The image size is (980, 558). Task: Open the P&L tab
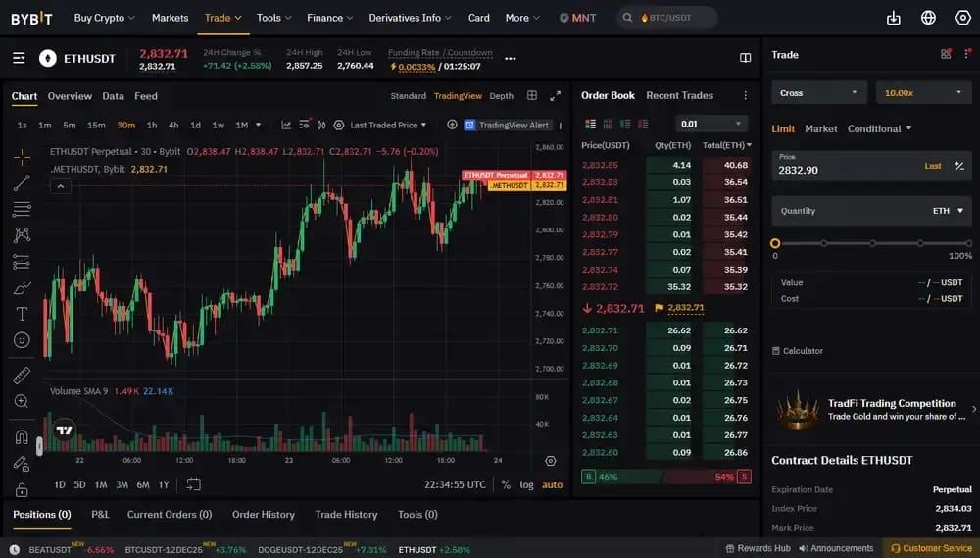pos(100,514)
